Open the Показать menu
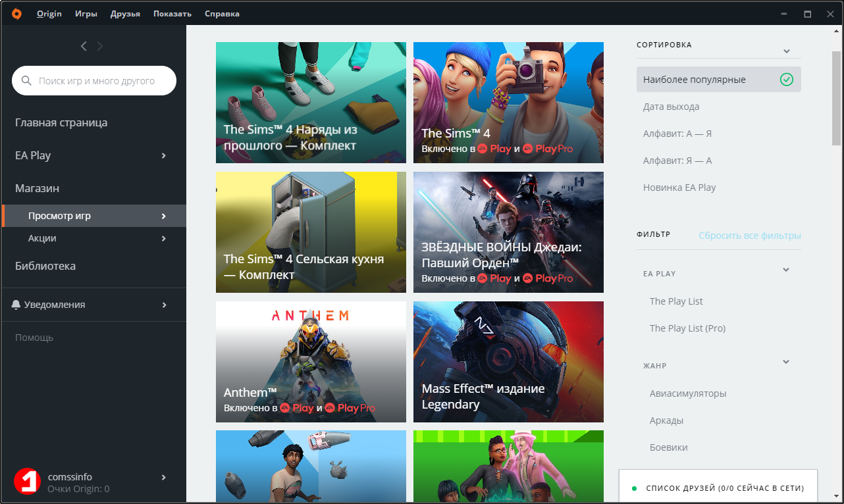The height and width of the screenshot is (504, 844). point(172,14)
